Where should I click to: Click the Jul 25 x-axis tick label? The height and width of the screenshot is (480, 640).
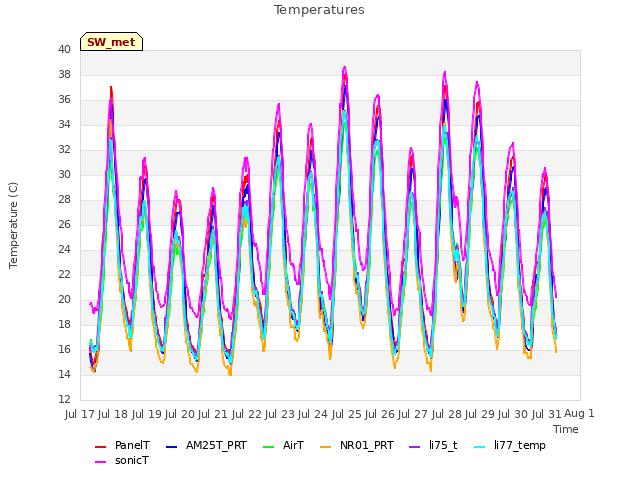pyautogui.click(x=346, y=414)
